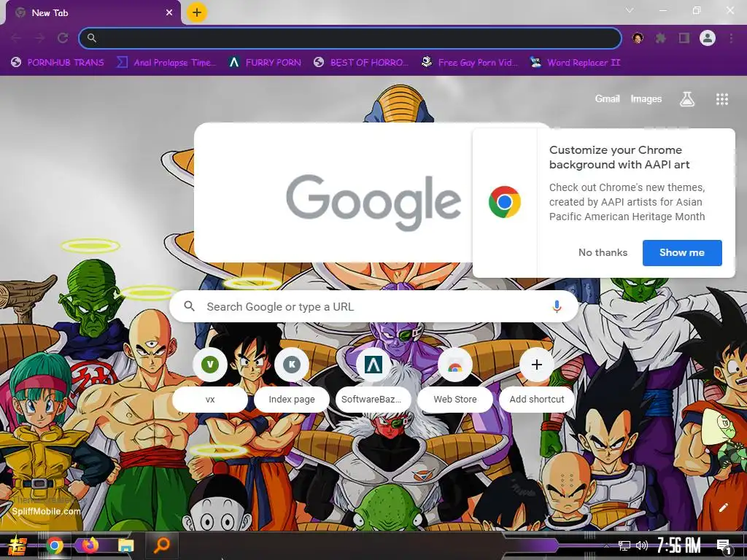
Task: Click magnifier icon in Google search box
Action: (189, 306)
